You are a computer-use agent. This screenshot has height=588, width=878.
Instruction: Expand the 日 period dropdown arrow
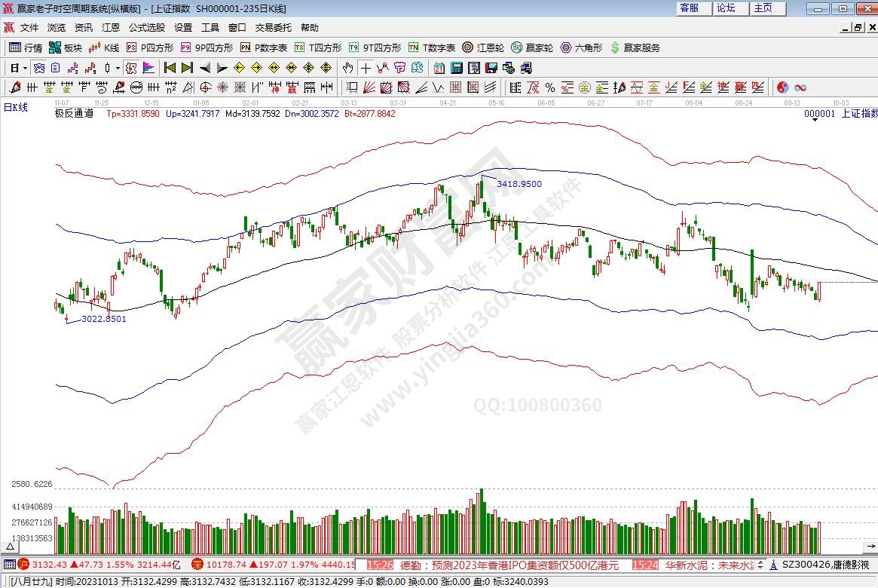(25, 67)
